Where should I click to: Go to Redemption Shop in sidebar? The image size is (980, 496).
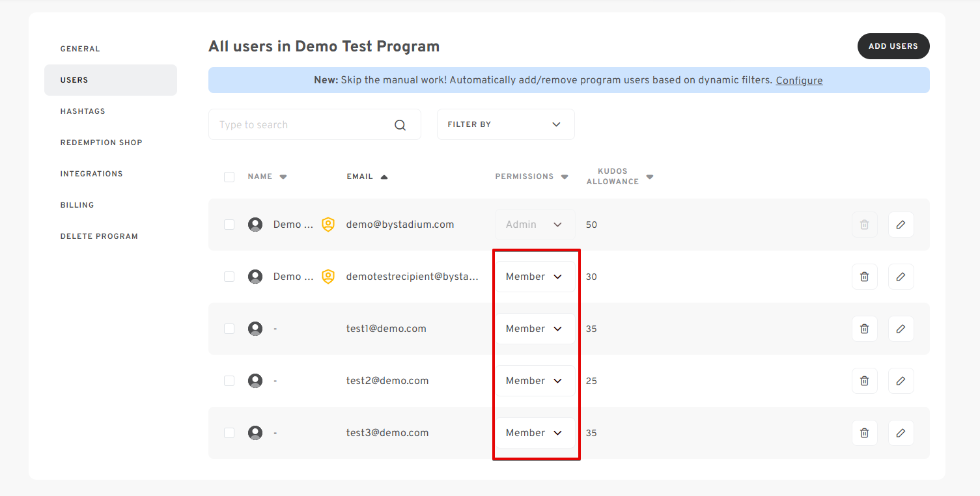pos(101,143)
